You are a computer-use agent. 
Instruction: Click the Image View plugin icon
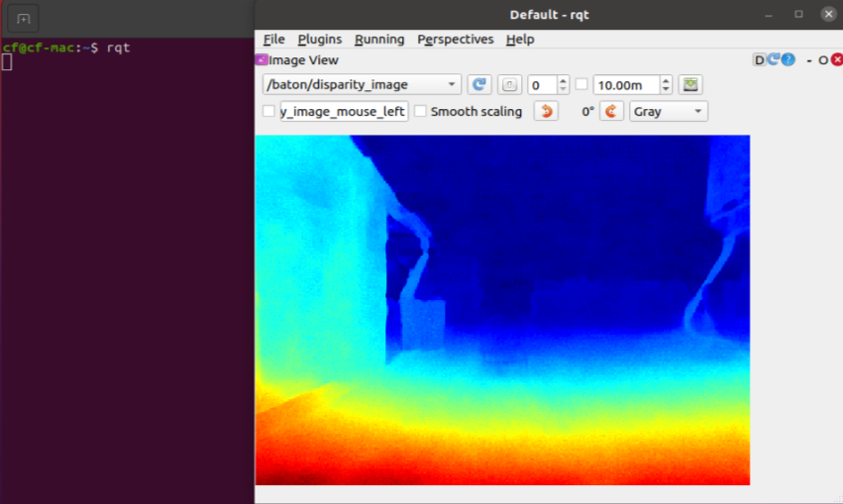262,59
